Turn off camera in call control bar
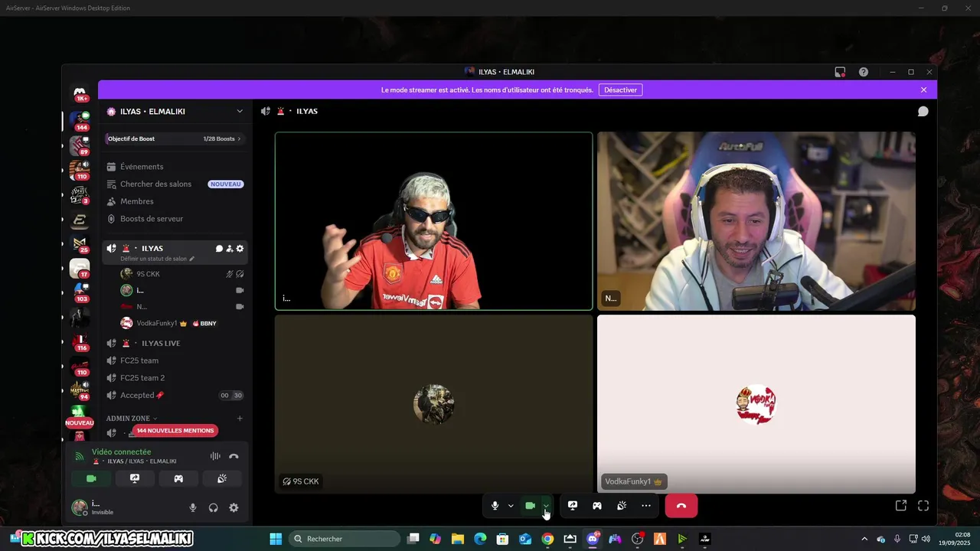Screen dimensions: 980x551 click(530, 506)
